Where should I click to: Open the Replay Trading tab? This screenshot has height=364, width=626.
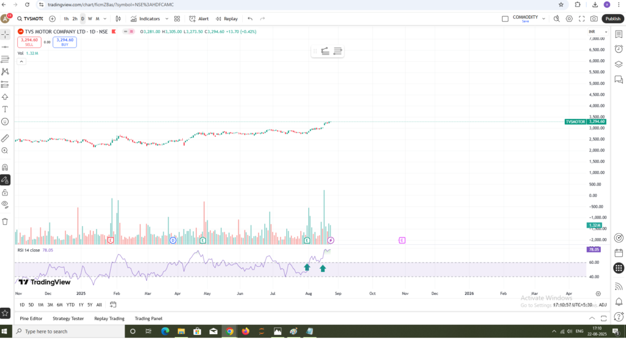[109, 319]
